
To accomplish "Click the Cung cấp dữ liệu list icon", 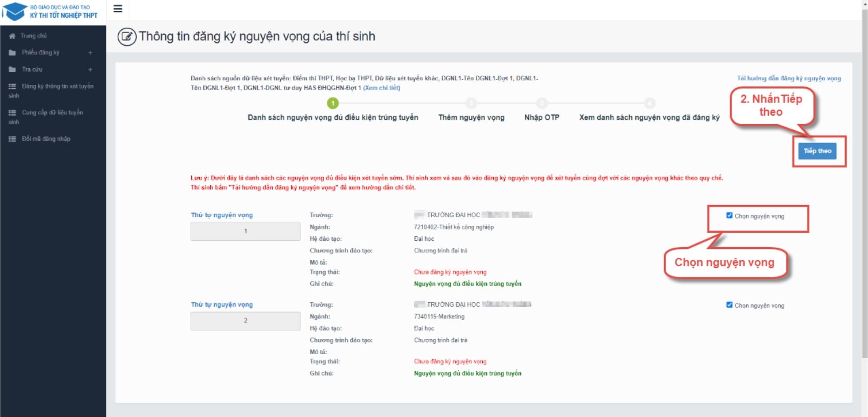I will coord(12,112).
